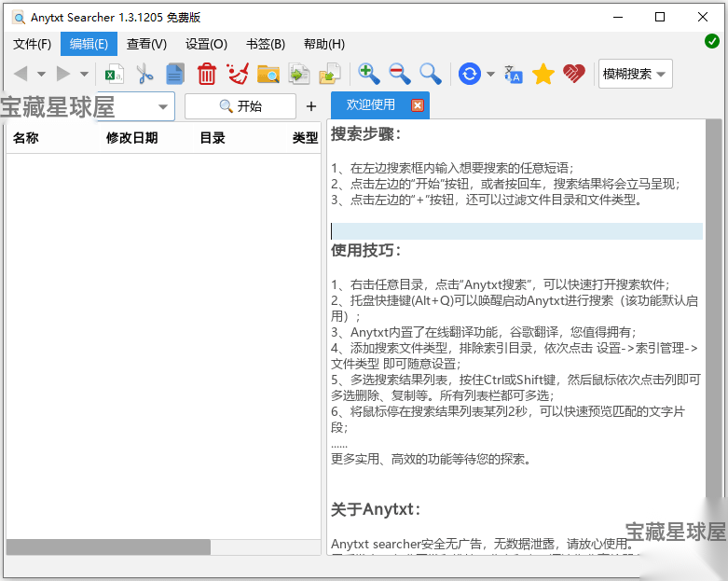Click the results list horizontal scrollbar
Viewport: 728px width, 581px height.
point(108,547)
